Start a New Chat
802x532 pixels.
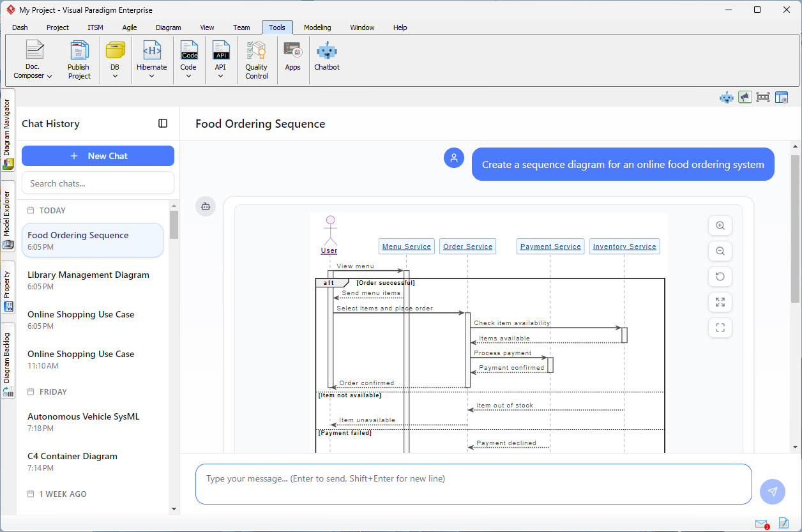click(x=97, y=155)
